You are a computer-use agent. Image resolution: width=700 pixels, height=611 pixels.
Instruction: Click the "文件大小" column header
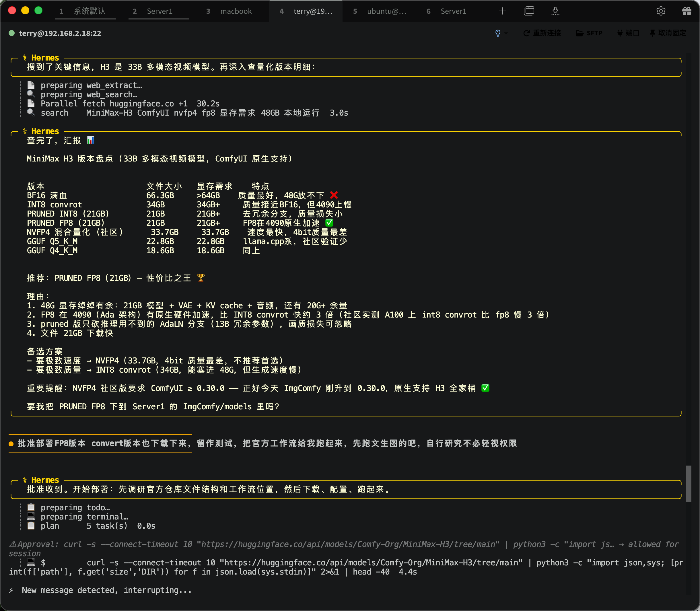click(164, 186)
